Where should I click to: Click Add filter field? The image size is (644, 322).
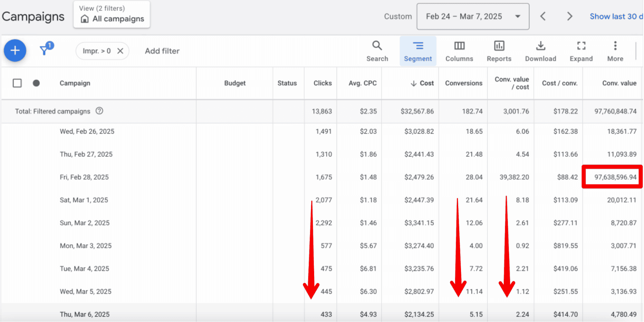162,51
